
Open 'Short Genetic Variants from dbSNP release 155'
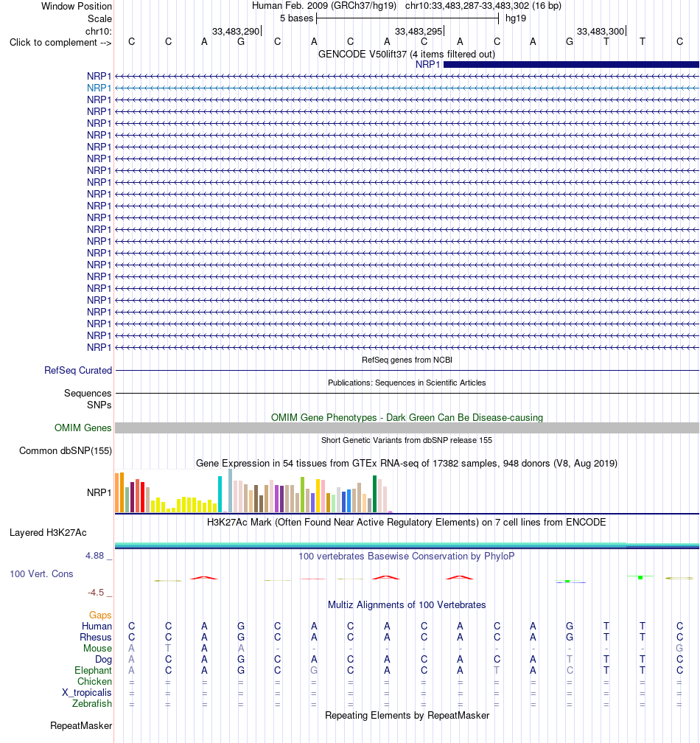point(407,440)
